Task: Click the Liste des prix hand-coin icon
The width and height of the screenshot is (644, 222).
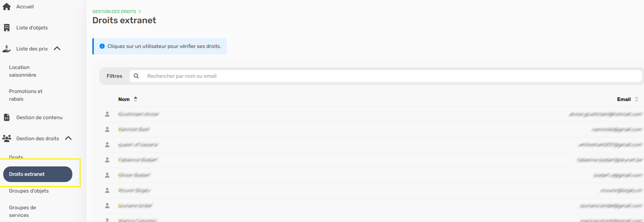Action: (x=7, y=49)
